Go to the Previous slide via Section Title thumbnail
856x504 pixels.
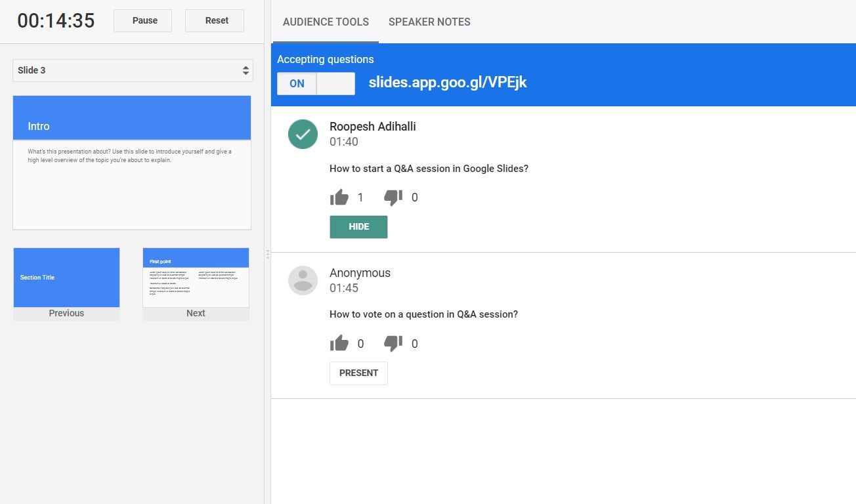pos(66,277)
